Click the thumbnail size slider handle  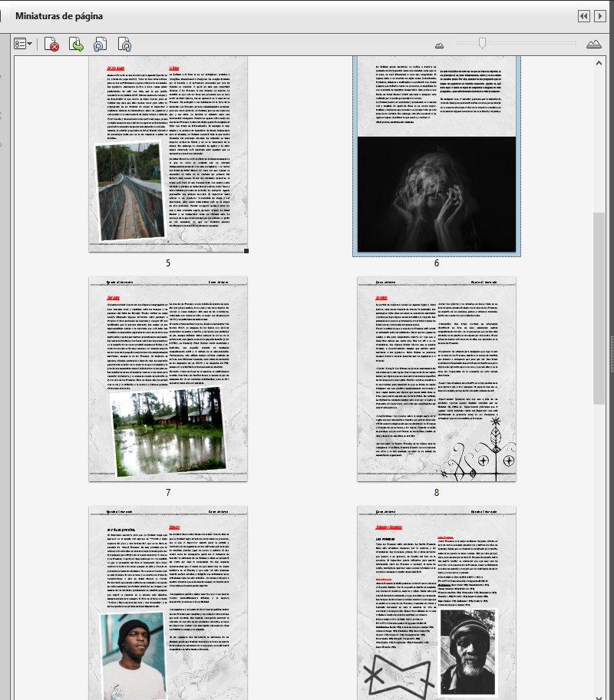point(482,43)
